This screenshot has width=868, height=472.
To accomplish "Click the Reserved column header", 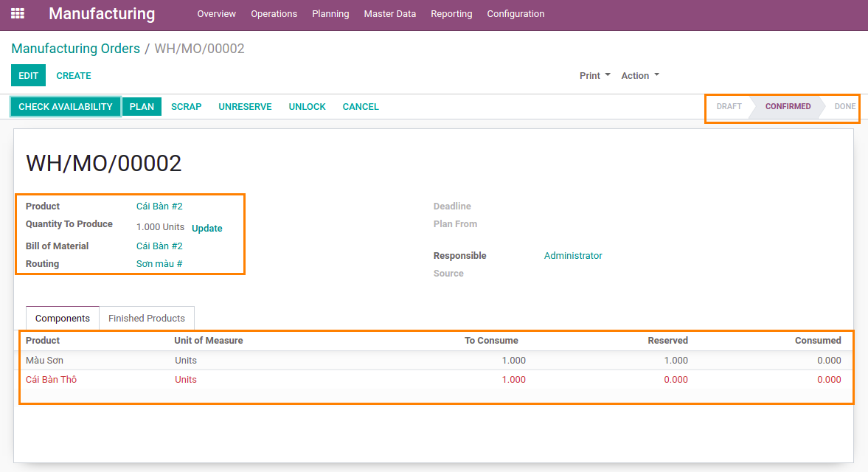I will pos(667,340).
